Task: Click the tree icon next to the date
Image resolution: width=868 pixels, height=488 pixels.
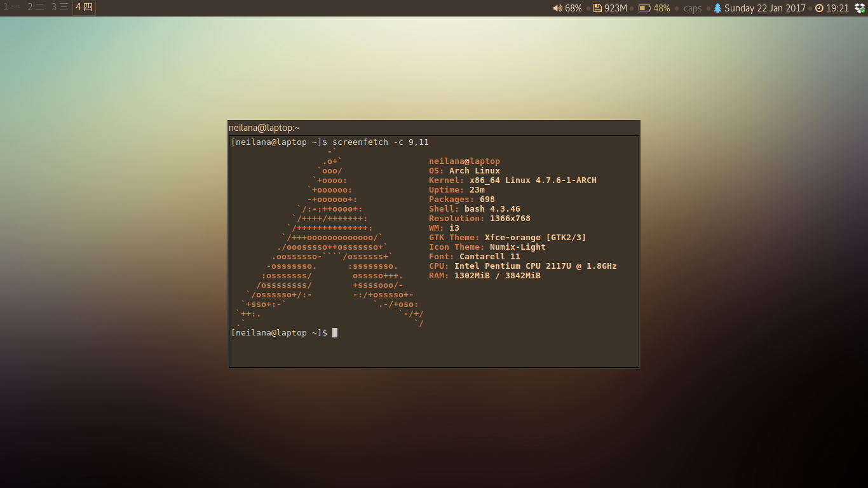Action: coord(717,8)
